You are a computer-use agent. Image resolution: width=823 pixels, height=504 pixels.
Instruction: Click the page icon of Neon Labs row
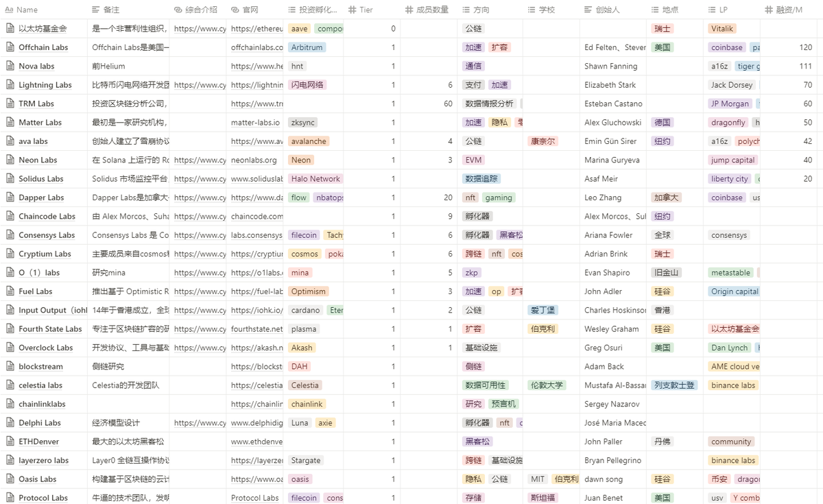[x=10, y=160]
